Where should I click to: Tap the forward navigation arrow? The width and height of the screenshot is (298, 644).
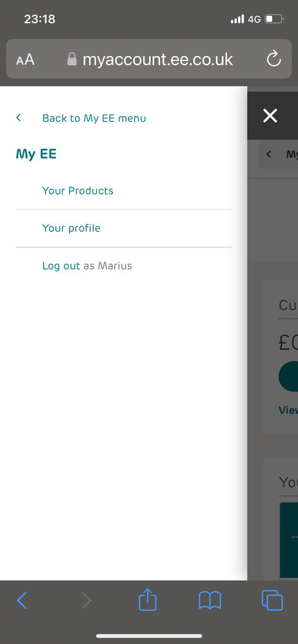pos(86,600)
